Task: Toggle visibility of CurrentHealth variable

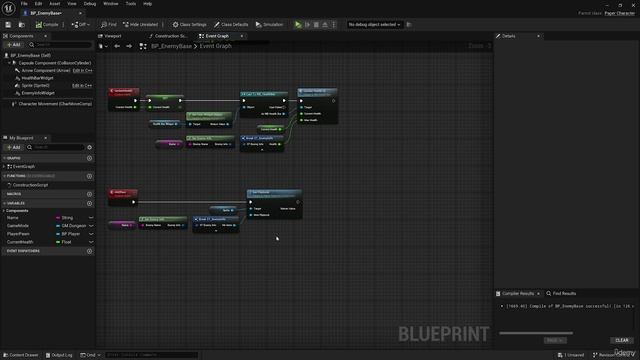Action: [x=91, y=242]
